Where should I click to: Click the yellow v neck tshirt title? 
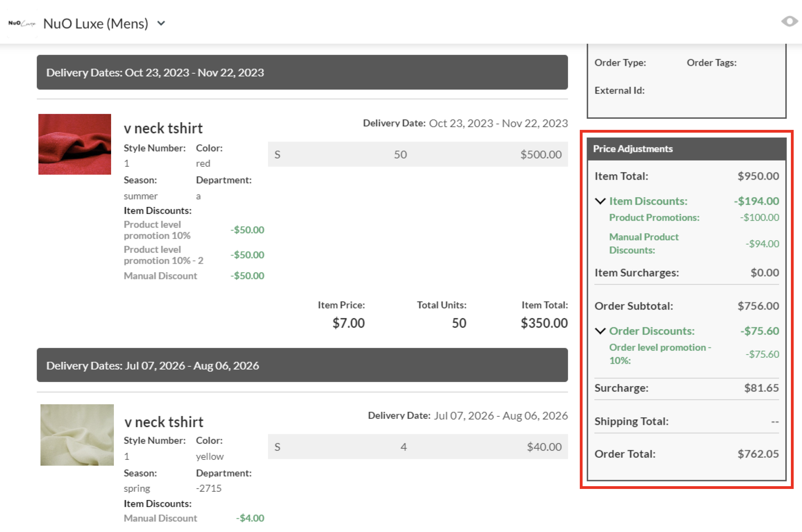[164, 422]
